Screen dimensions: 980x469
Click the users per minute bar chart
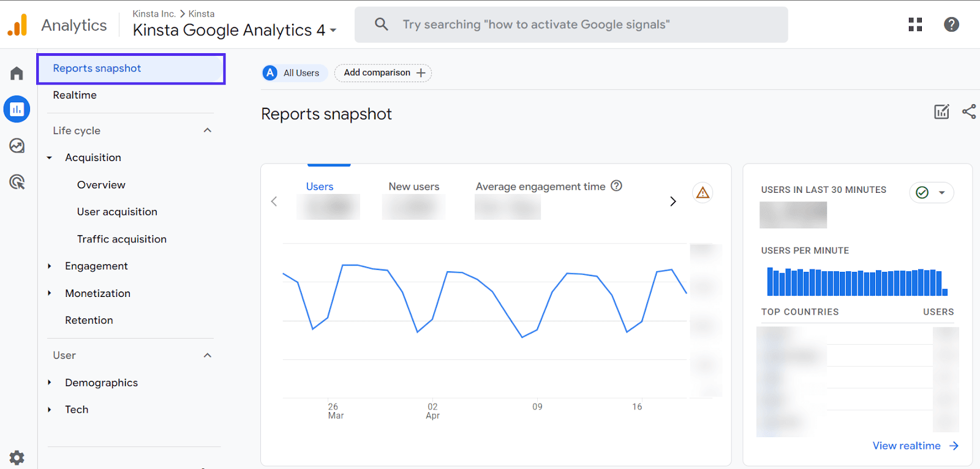[x=857, y=282]
